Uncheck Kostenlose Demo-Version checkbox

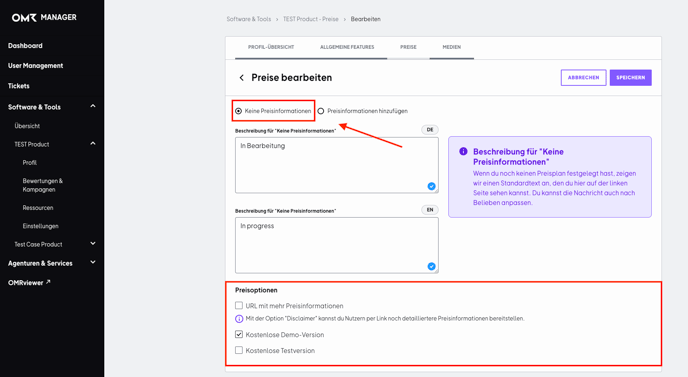click(239, 334)
